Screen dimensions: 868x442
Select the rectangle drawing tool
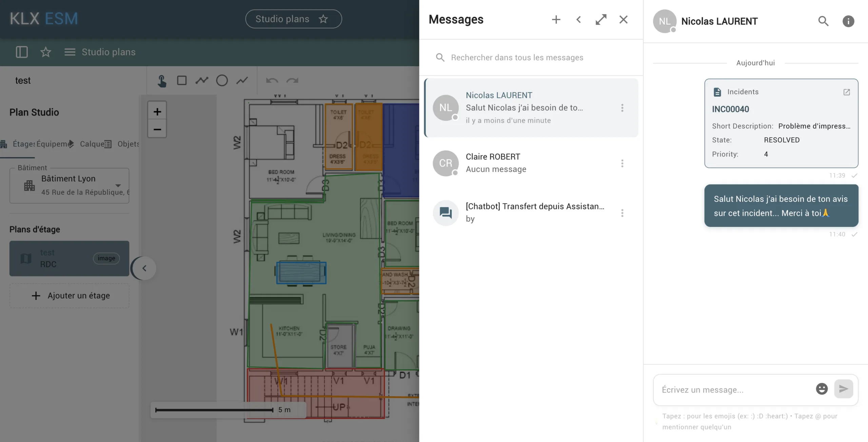(x=182, y=80)
